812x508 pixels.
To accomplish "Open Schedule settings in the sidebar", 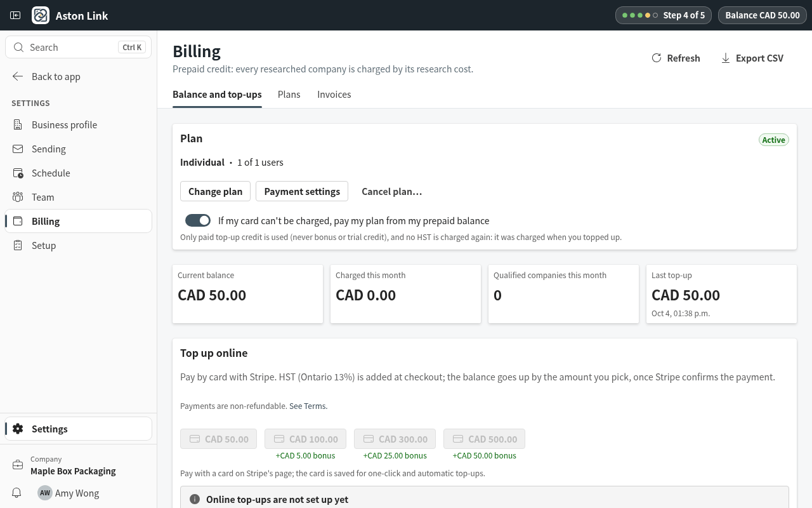I will (79, 173).
